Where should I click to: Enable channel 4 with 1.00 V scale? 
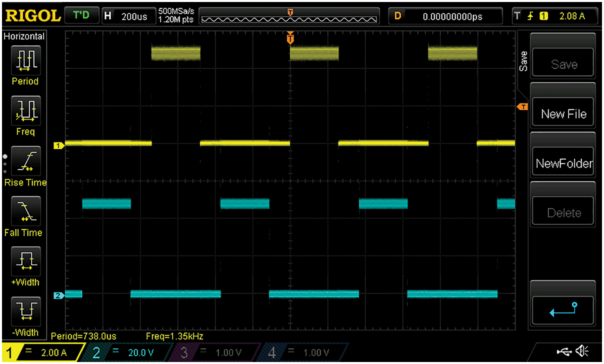[x=304, y=352]
